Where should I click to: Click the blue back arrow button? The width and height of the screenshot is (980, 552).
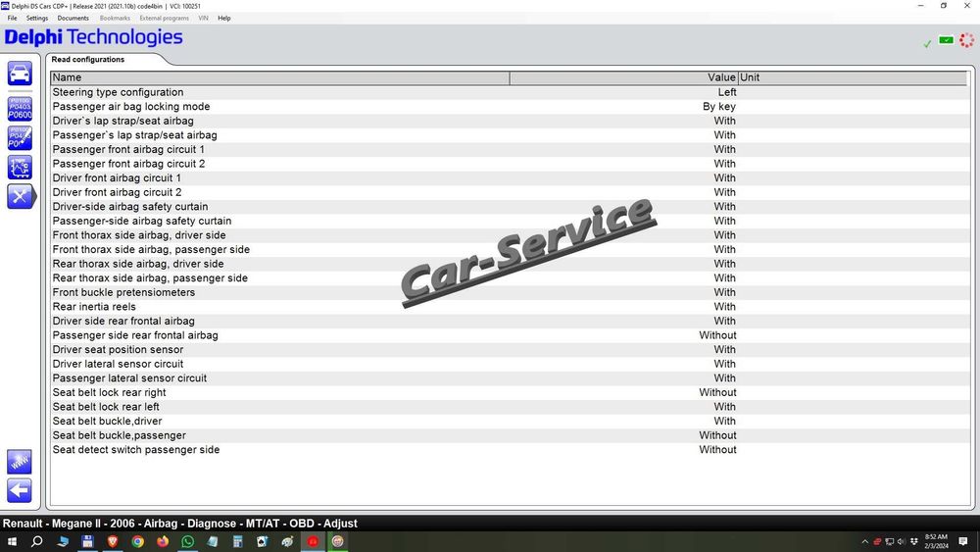click(20, 491)
